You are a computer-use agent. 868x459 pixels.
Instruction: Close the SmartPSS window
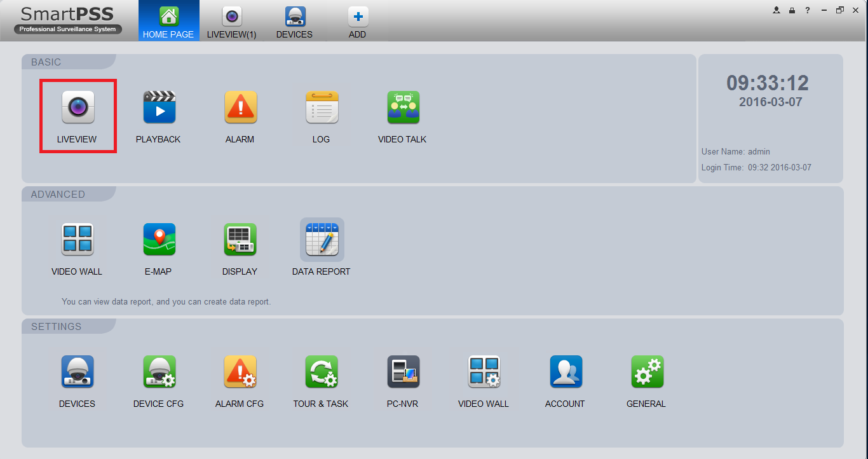855,10
